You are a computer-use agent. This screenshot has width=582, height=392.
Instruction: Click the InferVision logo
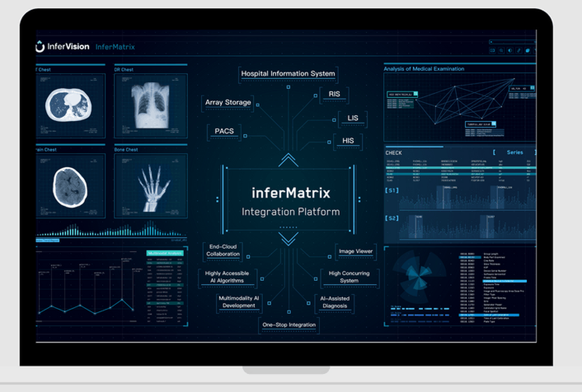click(x=62, y=47)
